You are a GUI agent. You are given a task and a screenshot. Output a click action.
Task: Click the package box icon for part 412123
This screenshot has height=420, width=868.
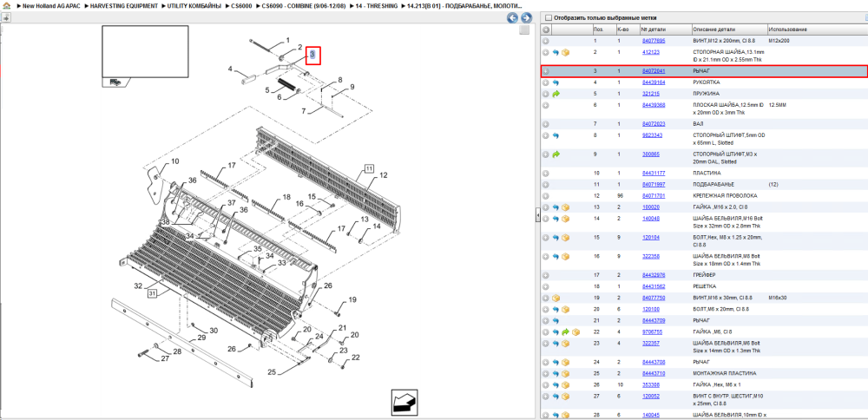point(565,52)
